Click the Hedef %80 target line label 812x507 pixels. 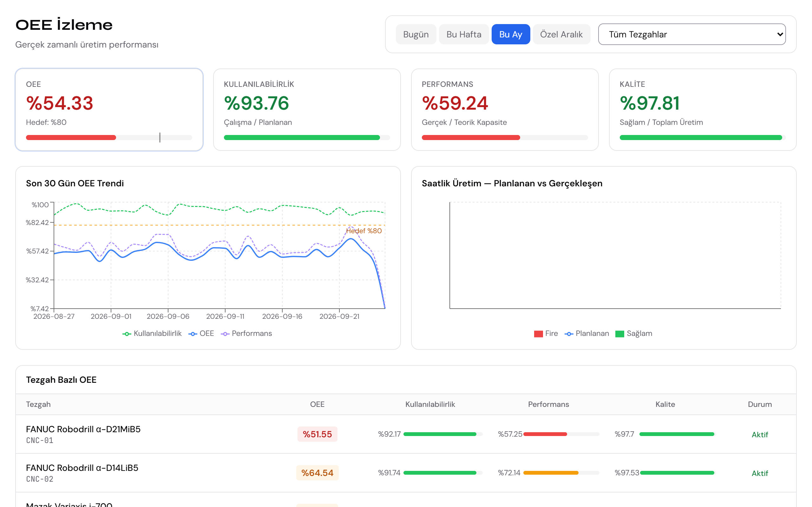364,231
